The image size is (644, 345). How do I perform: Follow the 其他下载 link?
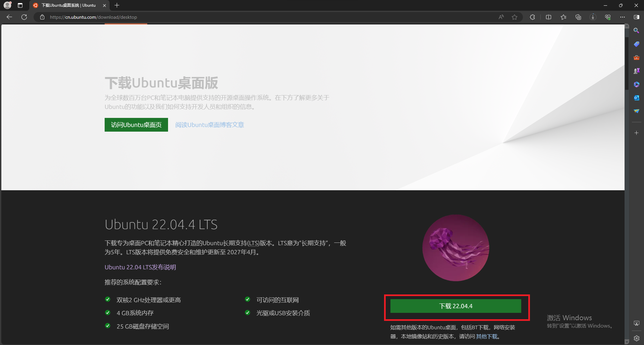(487, 337)
